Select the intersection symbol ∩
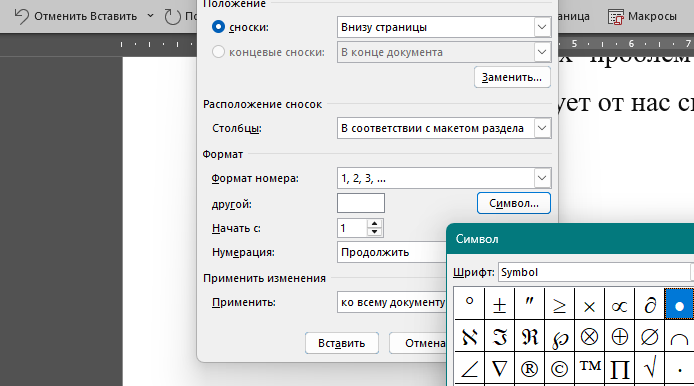Image resolution: width=694 pixels, height=386 pixels. (679, 336)
